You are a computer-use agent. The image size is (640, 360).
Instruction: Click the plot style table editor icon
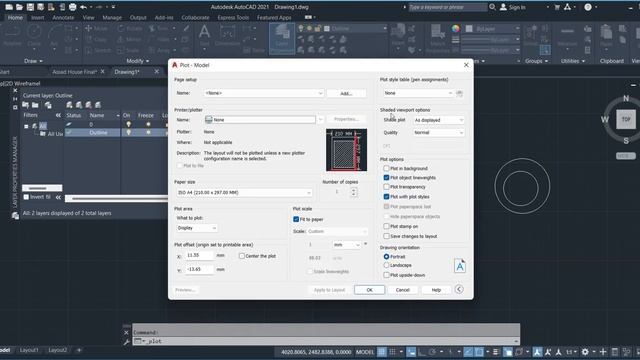coord(460,93)
